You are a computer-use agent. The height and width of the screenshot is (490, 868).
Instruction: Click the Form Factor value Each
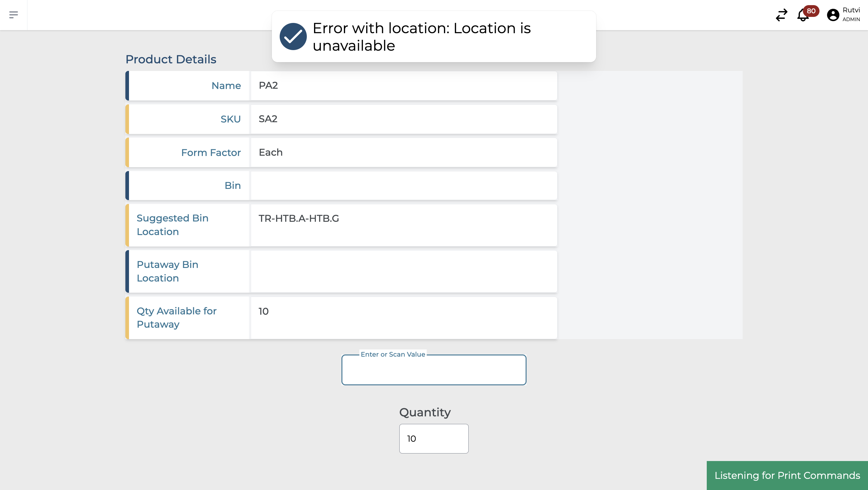tap(271, 152)
